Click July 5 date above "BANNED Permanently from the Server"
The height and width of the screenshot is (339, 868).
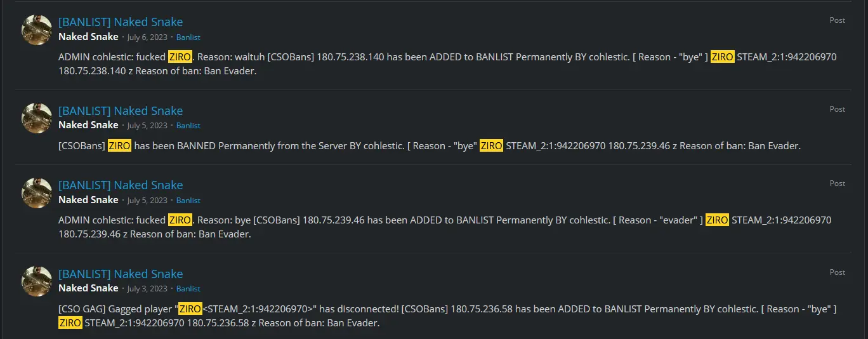(147, 126)
